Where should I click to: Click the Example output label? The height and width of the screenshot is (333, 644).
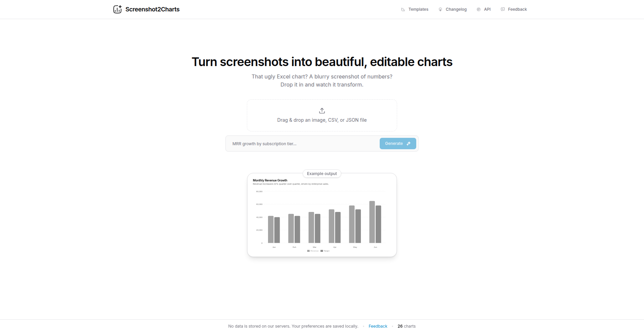pyautogui.click(x=322, y=174)
